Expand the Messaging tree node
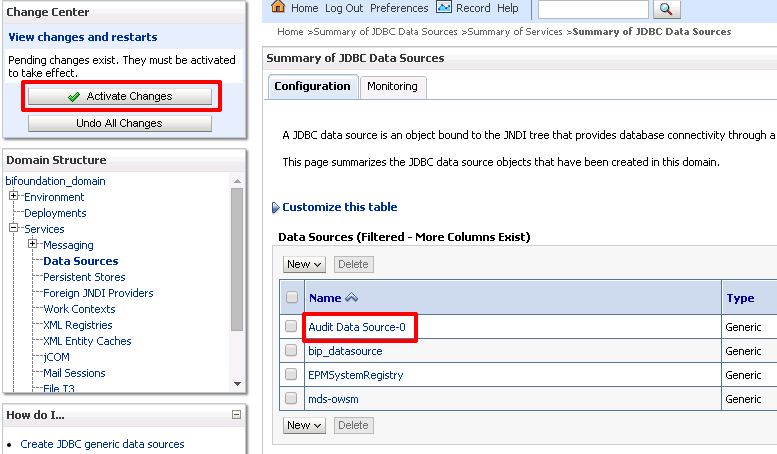The width and height of the screenshot is (777, 454). (33, 245)
